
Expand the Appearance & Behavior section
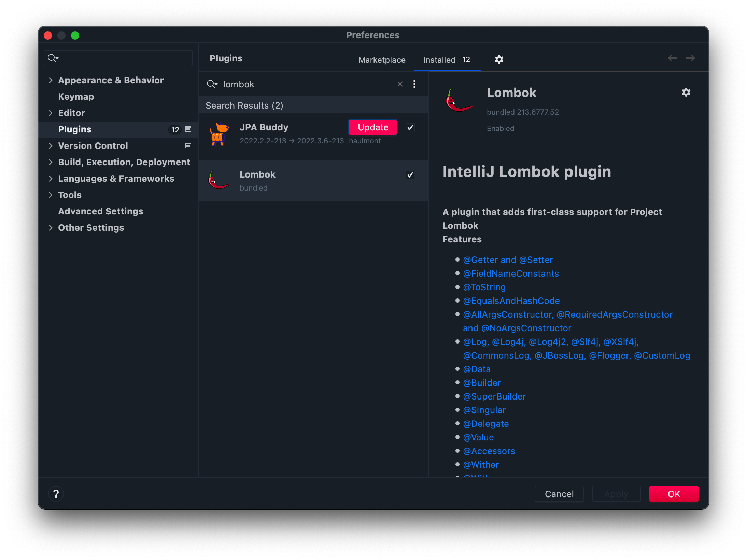[x=52, y=80]
